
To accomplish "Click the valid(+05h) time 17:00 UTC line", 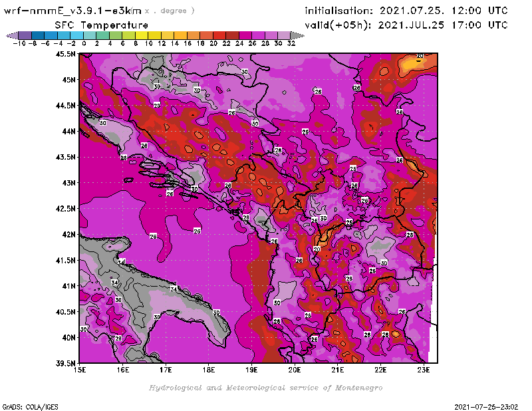I will [406, 25].
